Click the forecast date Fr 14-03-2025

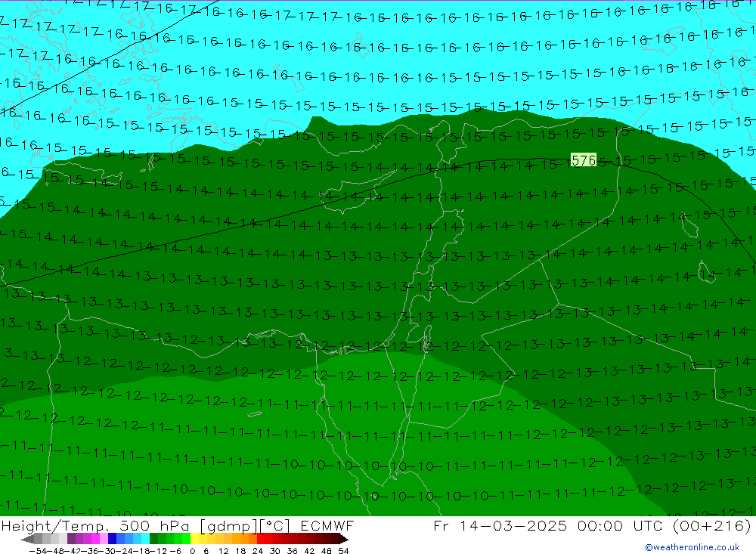(500, 525)
